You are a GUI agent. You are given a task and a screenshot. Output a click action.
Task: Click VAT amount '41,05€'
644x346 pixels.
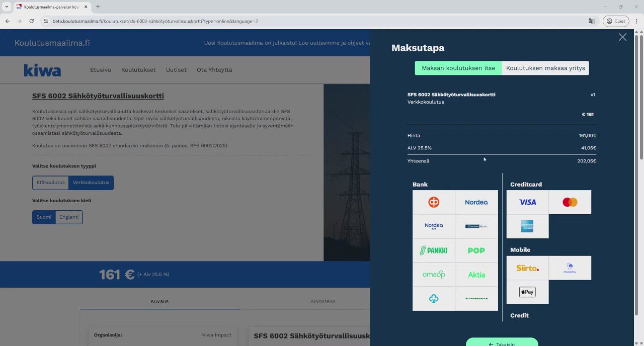pos(589,148)
